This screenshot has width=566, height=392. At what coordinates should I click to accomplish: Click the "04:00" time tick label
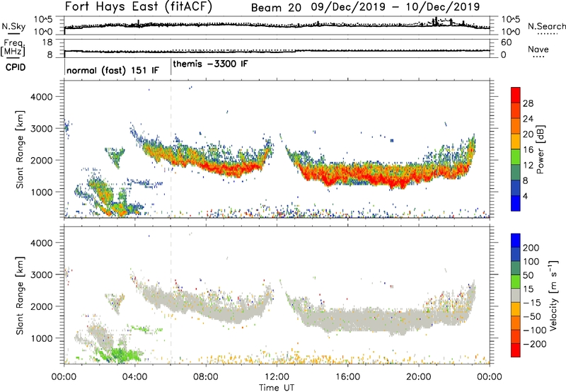(135, 377)
